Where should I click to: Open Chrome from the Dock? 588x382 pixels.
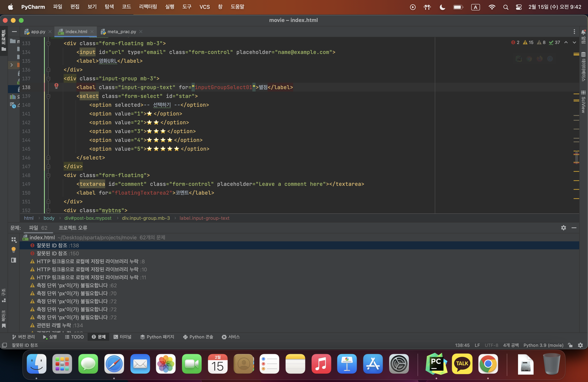coord(488,364)
